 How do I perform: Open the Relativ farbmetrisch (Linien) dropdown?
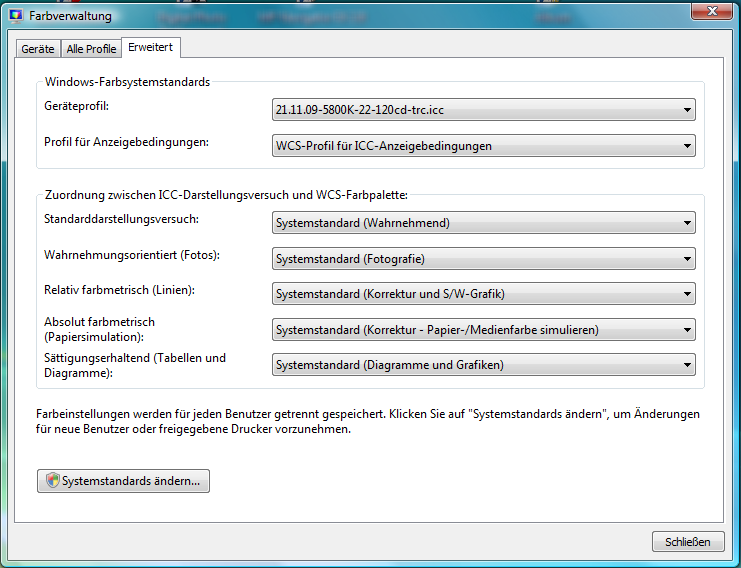pyautogui.click(x=484, y=294)
